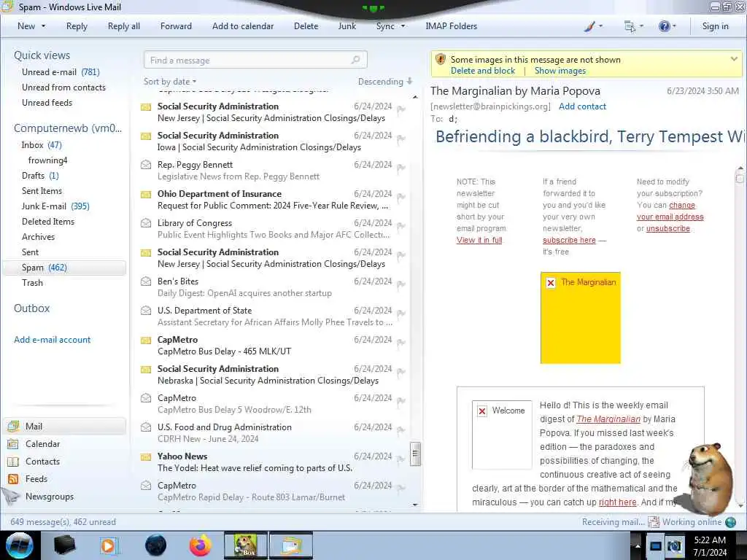The width and height of the screenshot is (747, 560).
Task: Click the reading pane scrollbar thumb
Action: (740, 178)
